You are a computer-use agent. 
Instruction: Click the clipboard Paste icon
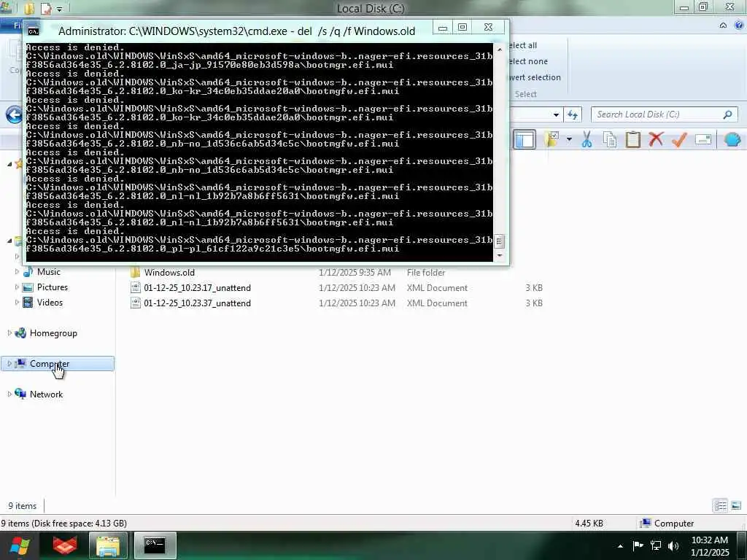633,139
